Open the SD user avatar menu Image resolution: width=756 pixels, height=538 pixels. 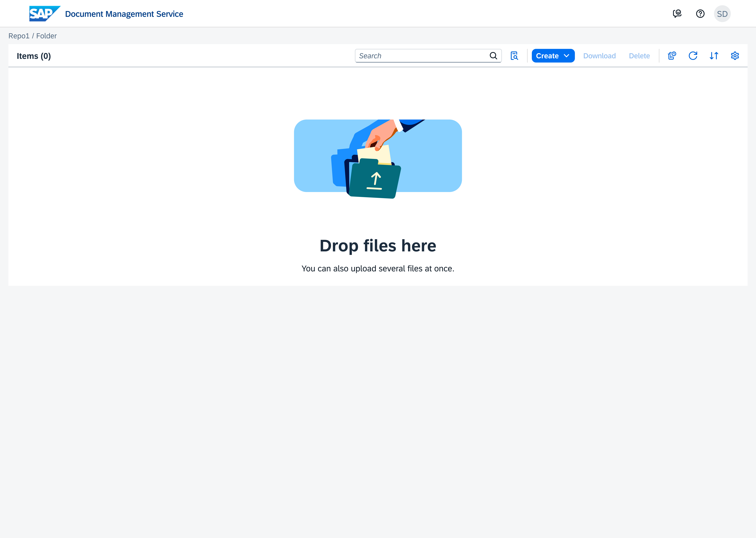722,14
